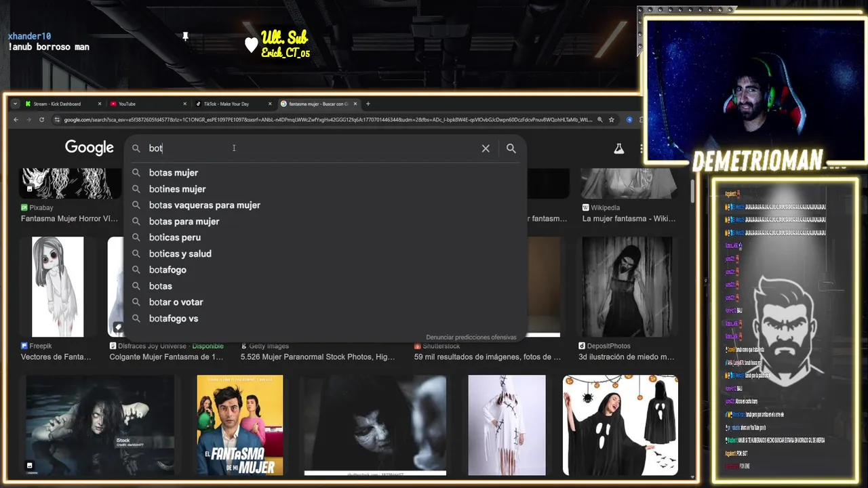Open '3d ilustración de miedo' DepositPhotos link

tap(626, 357)
